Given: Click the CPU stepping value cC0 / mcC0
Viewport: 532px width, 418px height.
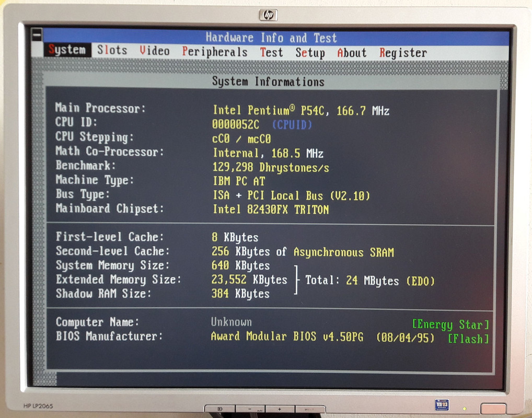Looking at the screenshot, I should 242,139.
